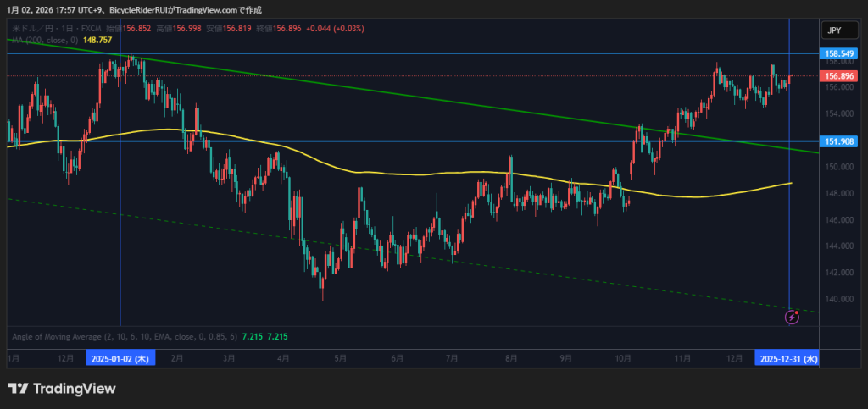Click the 150.000 price axis label

pyautogui.click(x=838, y=167)
